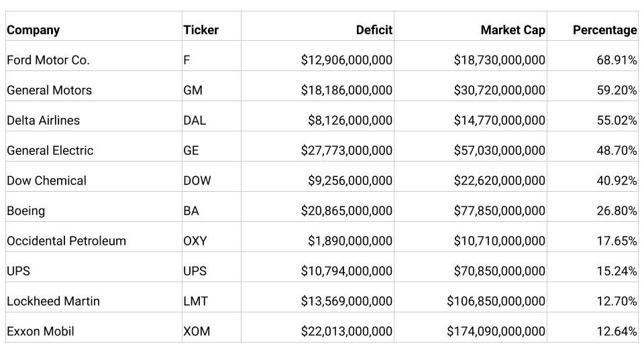
Task: Click the Percentage column header
Action: pos(604,30)
